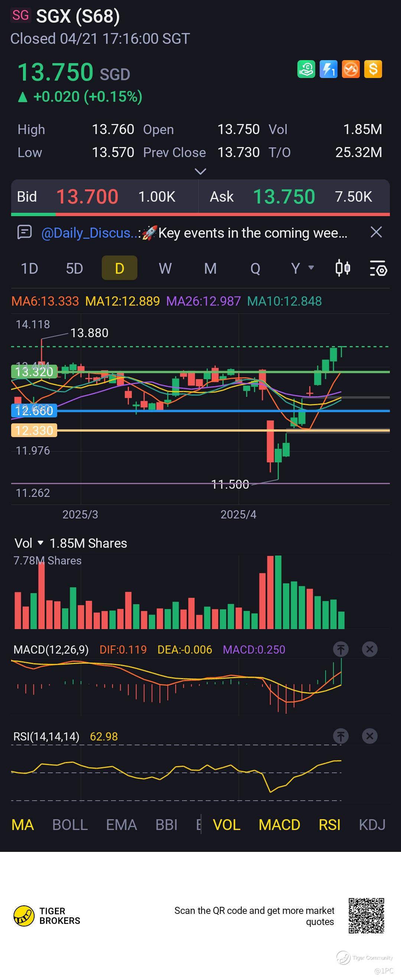
Task: Toggle the BOLL overlay indicator
Action: tap(70, 825)
